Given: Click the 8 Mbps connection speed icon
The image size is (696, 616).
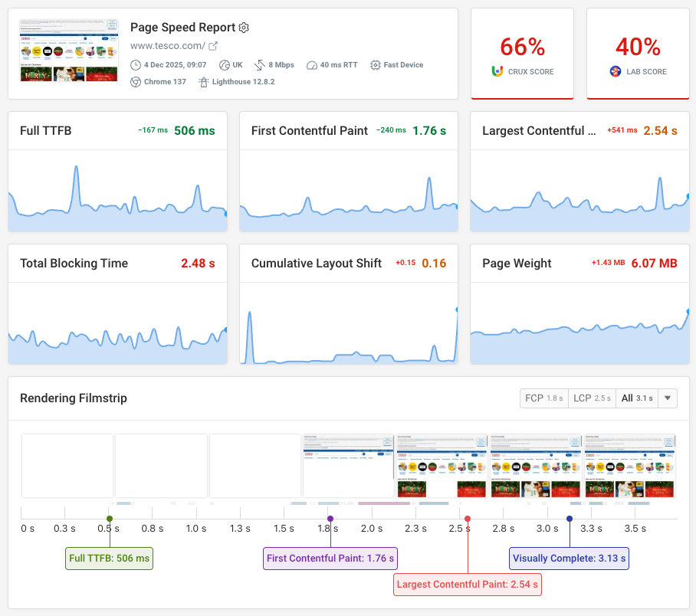Looking at the screenshot, I should pyautogui.click(x=259, y=64).
